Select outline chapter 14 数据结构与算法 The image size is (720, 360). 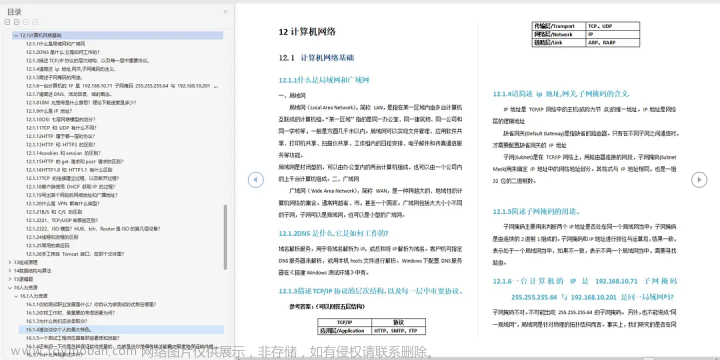click(33, 271)
